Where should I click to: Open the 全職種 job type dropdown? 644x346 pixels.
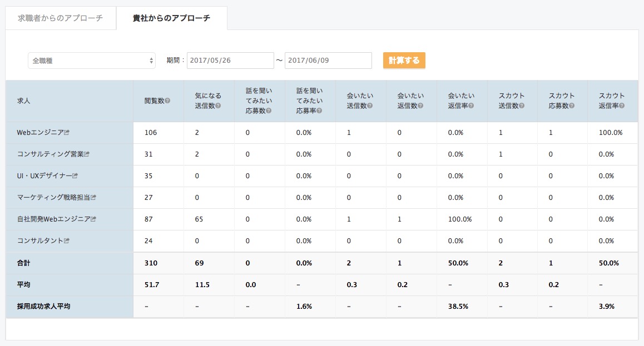pos(92,61)
